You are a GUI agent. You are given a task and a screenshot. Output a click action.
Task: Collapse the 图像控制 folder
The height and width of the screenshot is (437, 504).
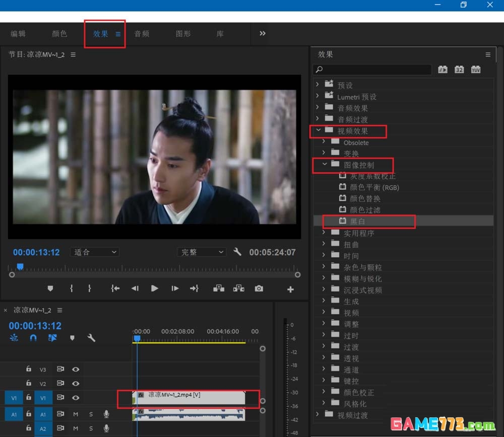(x=325, y=164)
